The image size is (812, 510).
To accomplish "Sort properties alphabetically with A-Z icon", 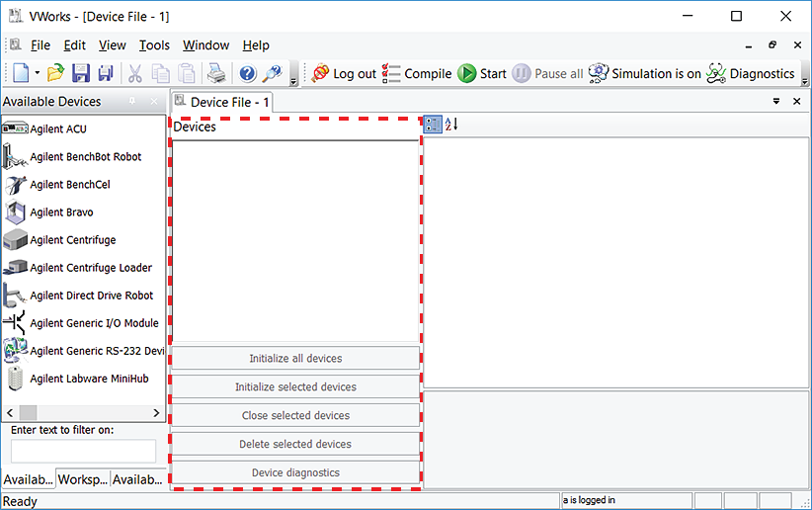I will (451, 125).
